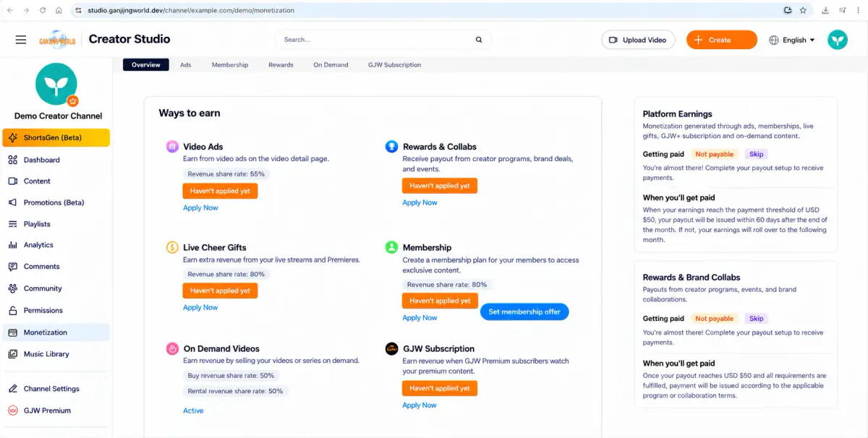Click the Analytics chart icon
The image size is (868, 438).
pyautogui.click(x=12, y=245)
